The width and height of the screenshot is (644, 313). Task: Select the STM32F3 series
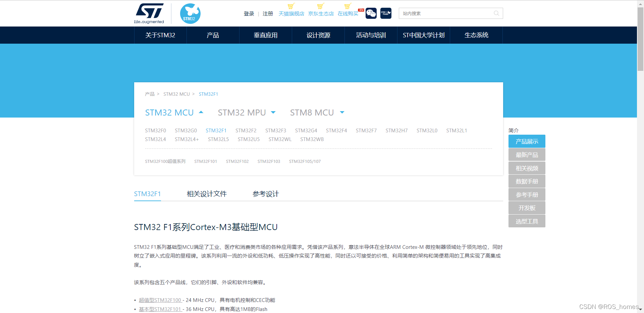276,131
